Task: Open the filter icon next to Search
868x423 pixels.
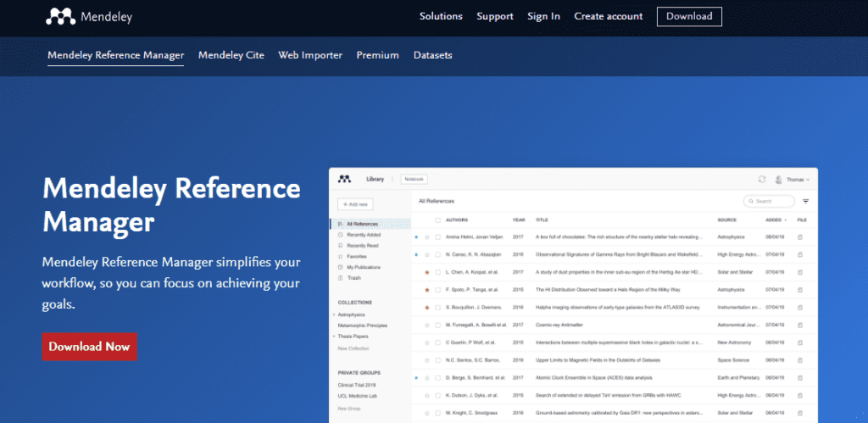Action: [806, 202]
